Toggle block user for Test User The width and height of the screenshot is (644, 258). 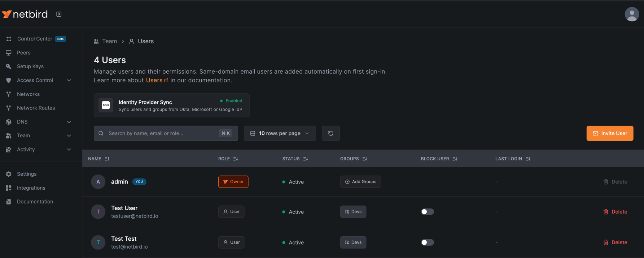(x=427, y=212)
